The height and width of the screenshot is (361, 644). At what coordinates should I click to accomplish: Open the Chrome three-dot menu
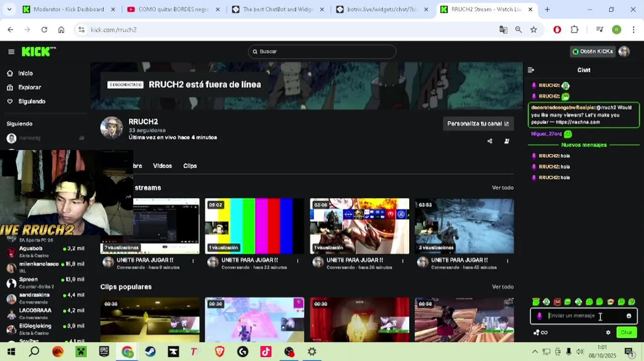(x=634, y=30)
